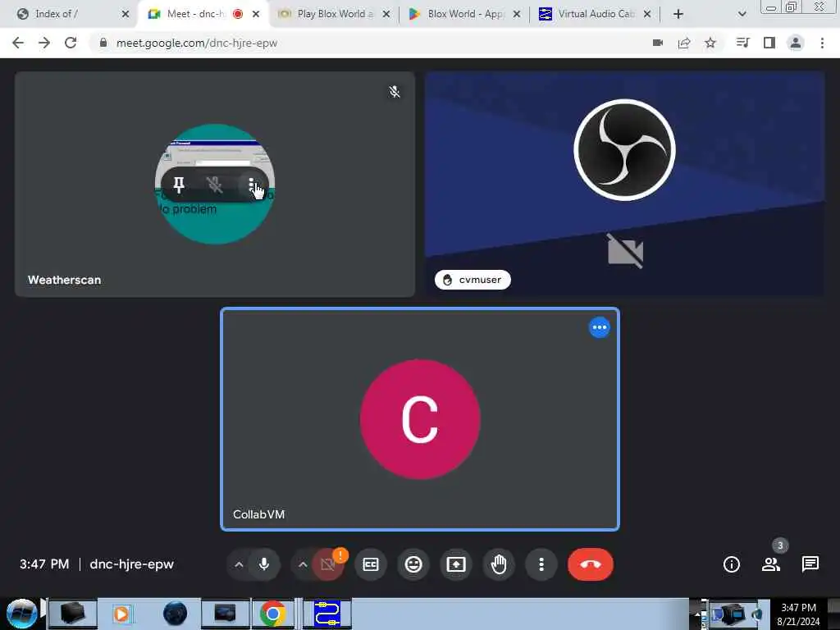This screenshot has width=840, height=630.
Task: Expand video settings chevron beside camera
Action: coord(303,564)
